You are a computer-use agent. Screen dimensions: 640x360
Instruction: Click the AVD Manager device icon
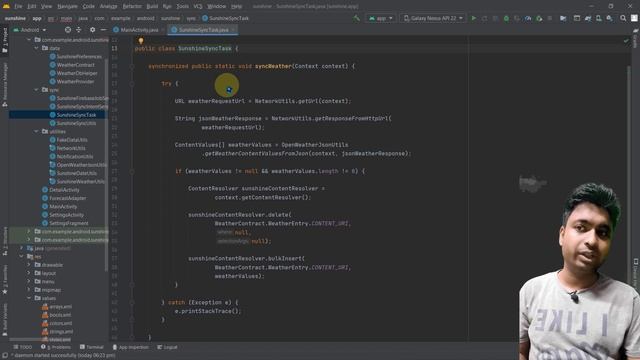click(598, 18)
